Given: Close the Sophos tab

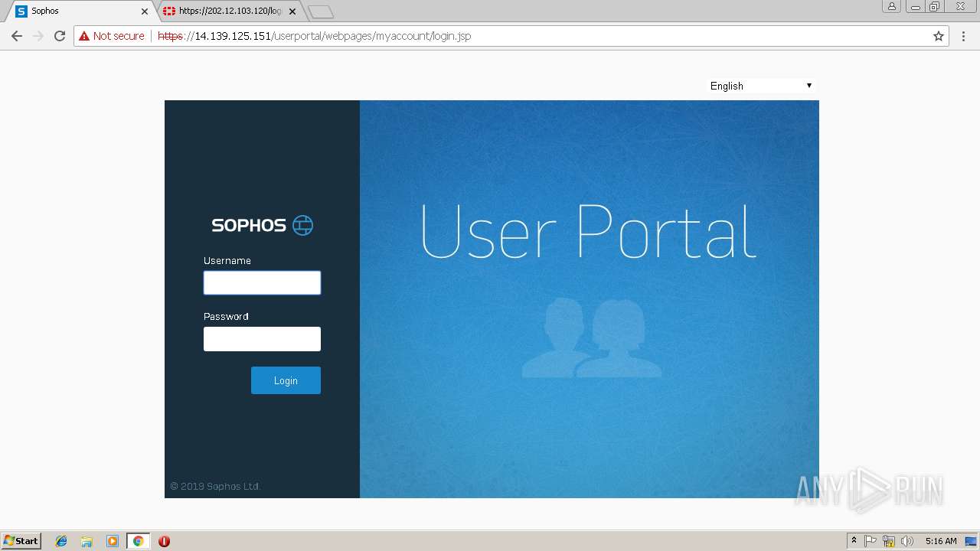Looking at the screenshot, I should pos(145,11).
